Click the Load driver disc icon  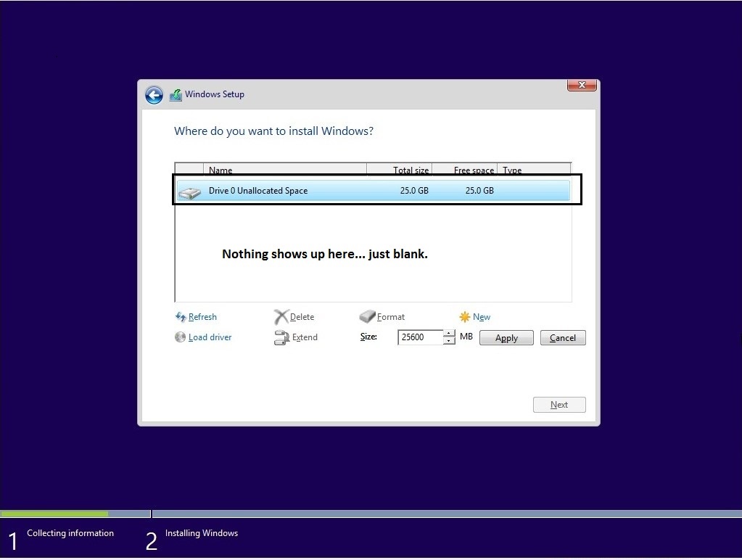pyautogui.click(x=180, y=337)
